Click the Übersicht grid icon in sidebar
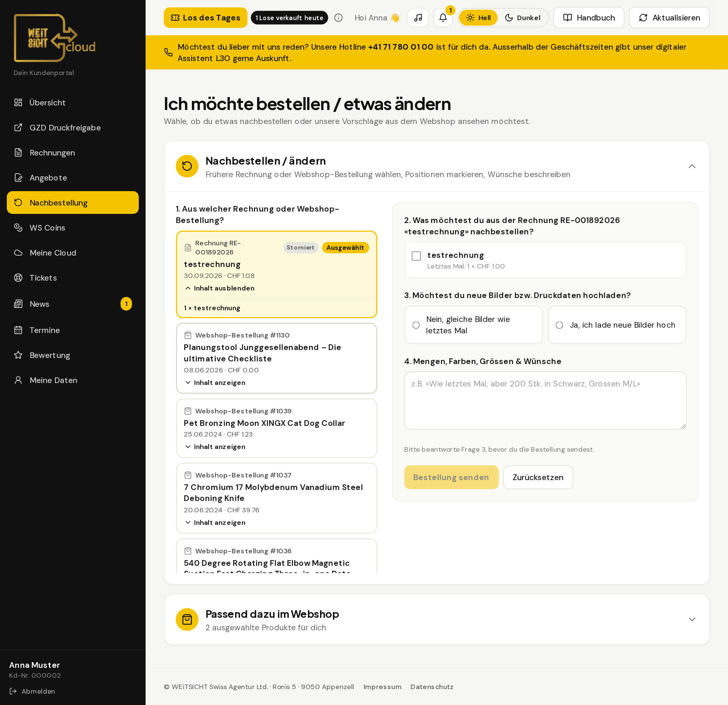This screenshot has width=728, height=705. 18,102
